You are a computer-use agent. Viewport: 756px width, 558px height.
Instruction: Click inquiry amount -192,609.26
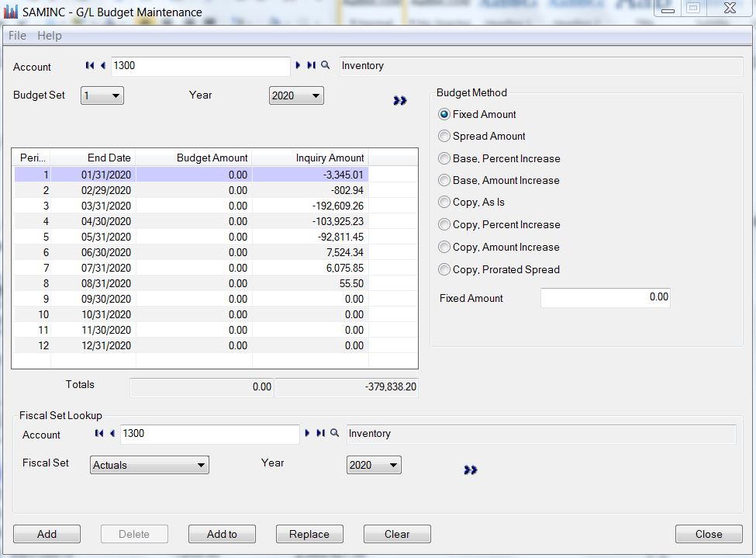(310, 206)
